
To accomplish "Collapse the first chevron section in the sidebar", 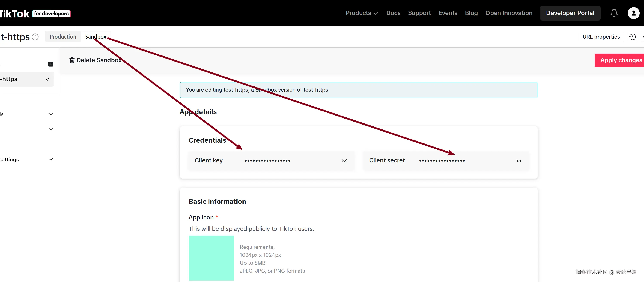I will click(51, 114).
